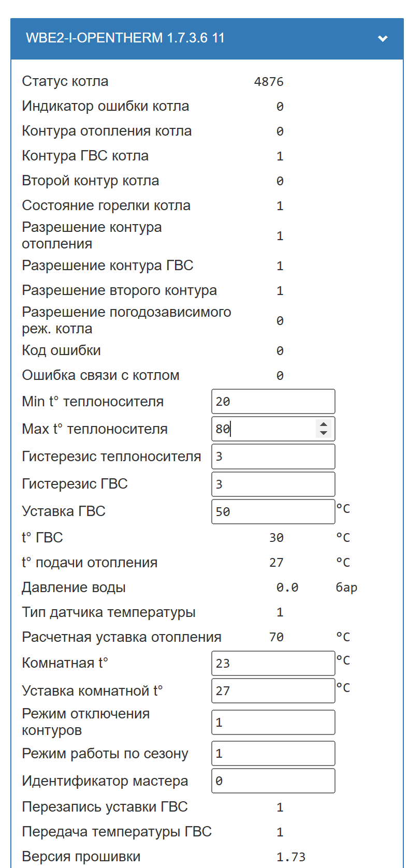Click the Версия прошивки value 1.73
Screen dimensions: 408x868
coord(291,857)
